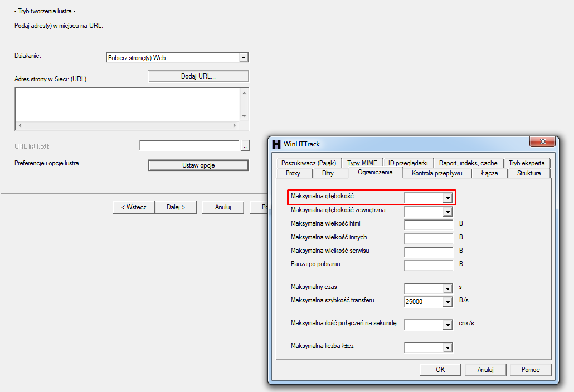574x392 pixels.
Task: Click Anuluj in the main wizard window
Action: [x=223, y=207]
